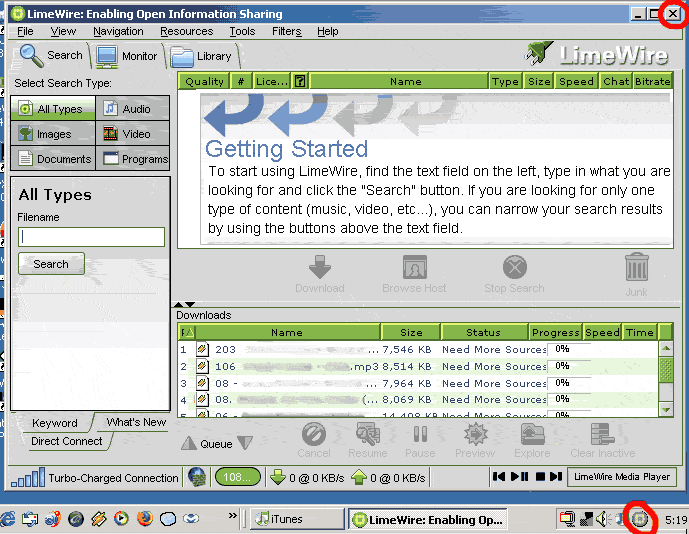This screenshot has width=689, height=534.
Task: Switch to the What's New tab
Action: 136,422
